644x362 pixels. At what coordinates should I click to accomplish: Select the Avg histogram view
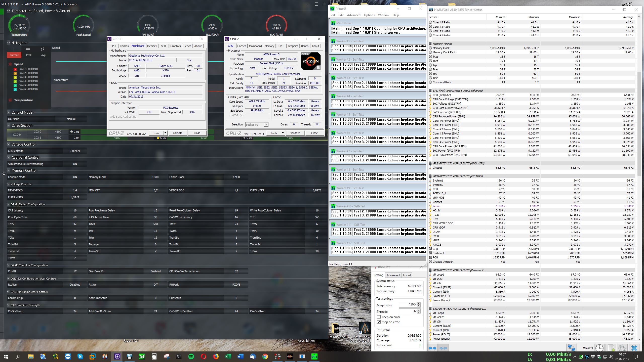43,55
